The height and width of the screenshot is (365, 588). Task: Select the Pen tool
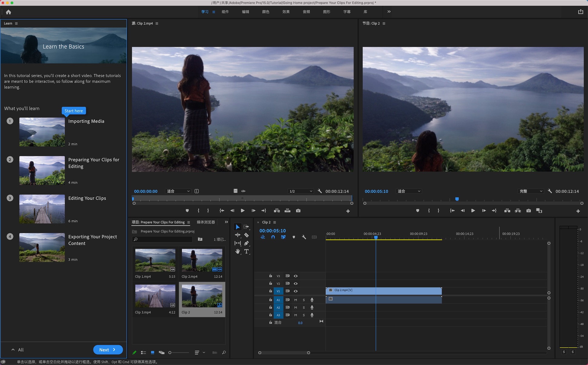click(x=246, y=243)
